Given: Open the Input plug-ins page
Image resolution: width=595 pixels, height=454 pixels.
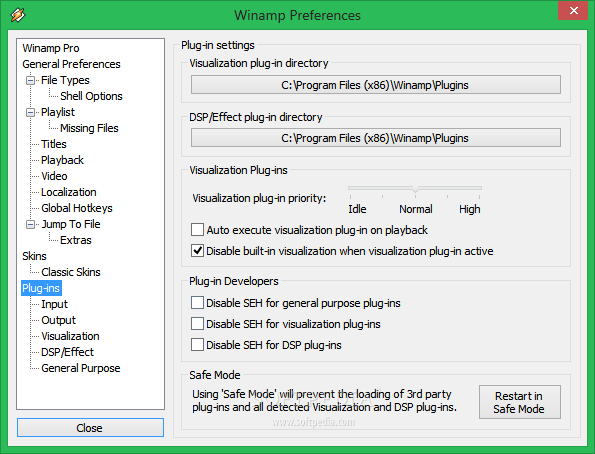Looking at the screenshot, I should pyautogui.click(x=55, y=304).
